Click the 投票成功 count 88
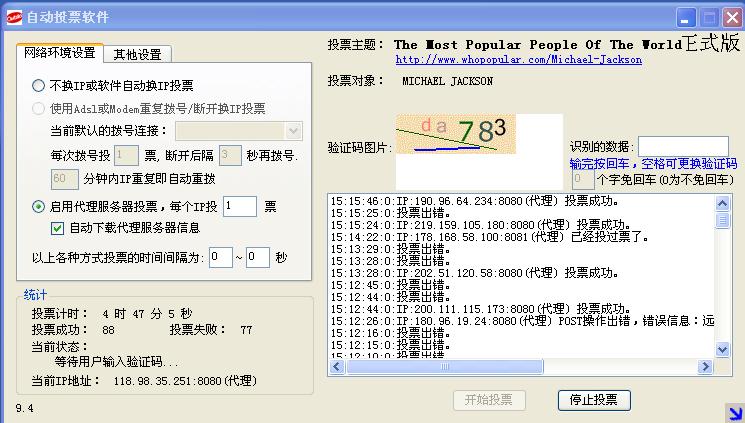745x423 pixels. [108, 330]
